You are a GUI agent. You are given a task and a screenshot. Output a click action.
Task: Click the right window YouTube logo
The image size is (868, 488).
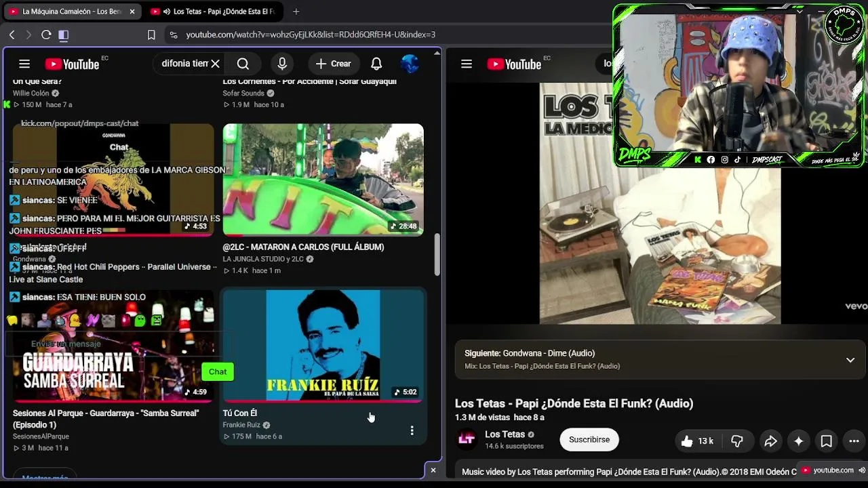pyautogui.click(x=514, y=64)
